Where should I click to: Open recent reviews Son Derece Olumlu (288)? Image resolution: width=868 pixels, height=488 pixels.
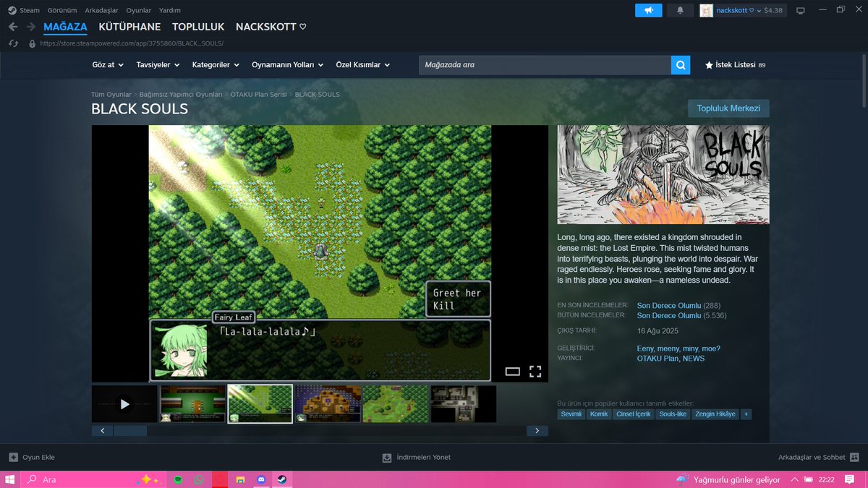click(678, 306)
